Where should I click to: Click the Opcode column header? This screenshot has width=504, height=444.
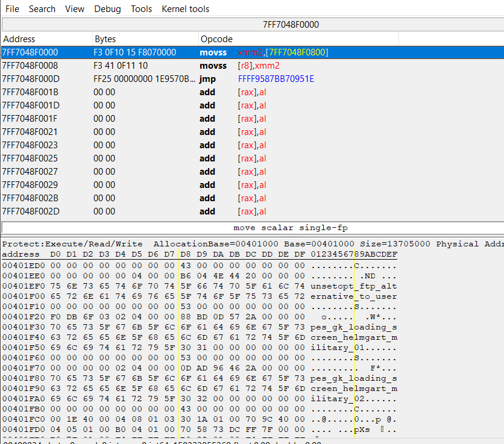216,39
